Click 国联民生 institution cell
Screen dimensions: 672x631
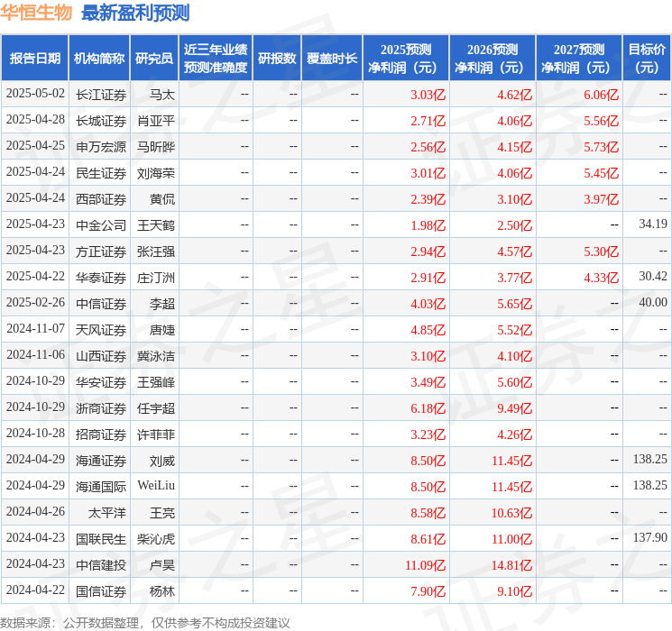pos(101,539)
